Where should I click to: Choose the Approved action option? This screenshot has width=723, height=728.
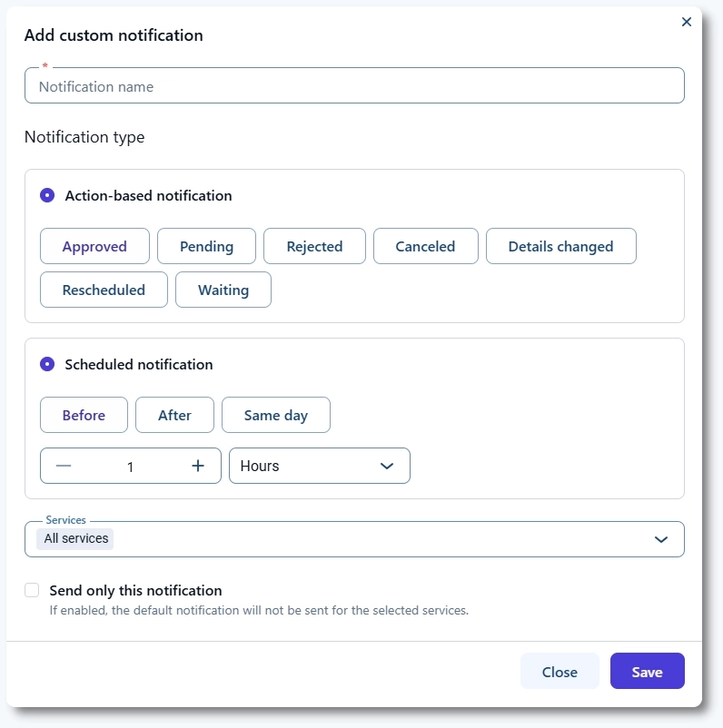coord(94,246)
